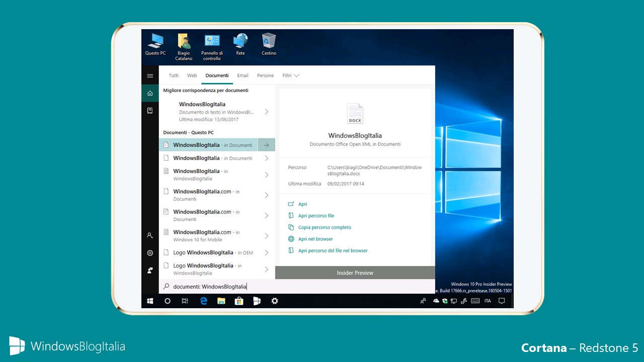This screenshot has width=644, height=362.
Task: Open Cortana settings gear in sidebar
Action: pyautogui.click(x=150, y=253)
